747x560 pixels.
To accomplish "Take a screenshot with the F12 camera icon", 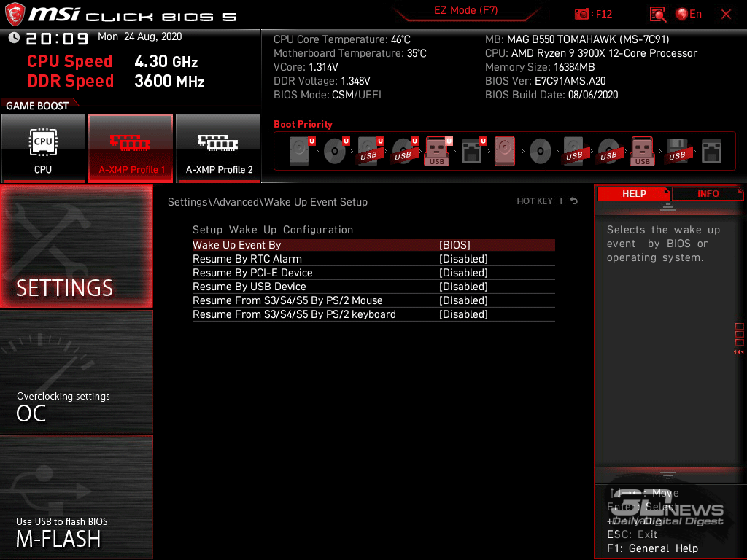I will (x=581, y=15).
